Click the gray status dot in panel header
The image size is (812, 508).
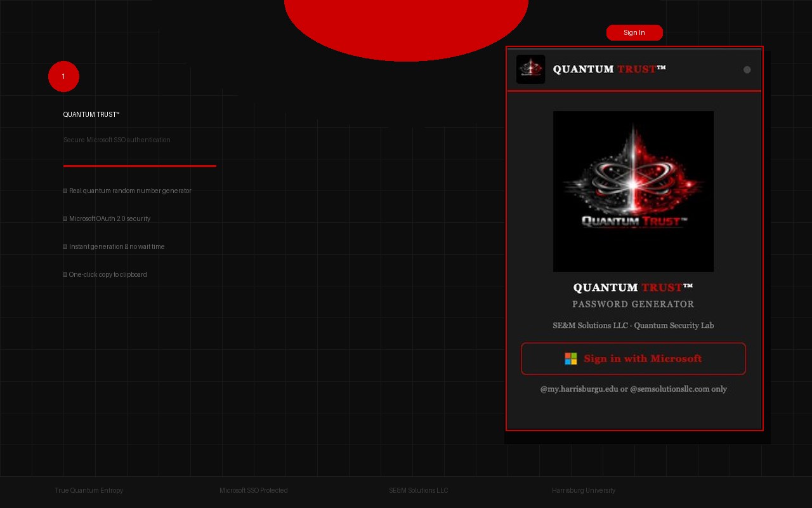pos(747,70)
